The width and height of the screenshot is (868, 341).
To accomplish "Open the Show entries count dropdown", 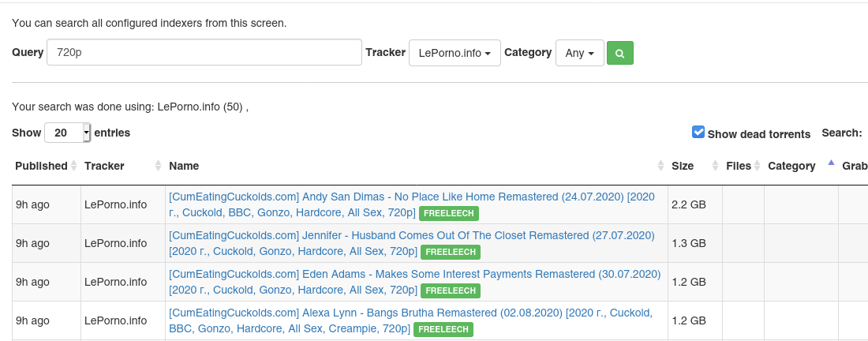I will point(67,133).
